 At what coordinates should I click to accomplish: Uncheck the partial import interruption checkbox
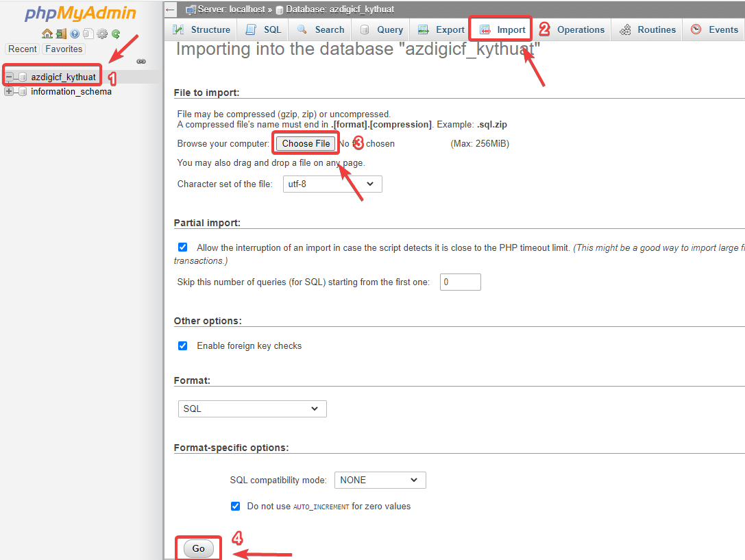182,247
